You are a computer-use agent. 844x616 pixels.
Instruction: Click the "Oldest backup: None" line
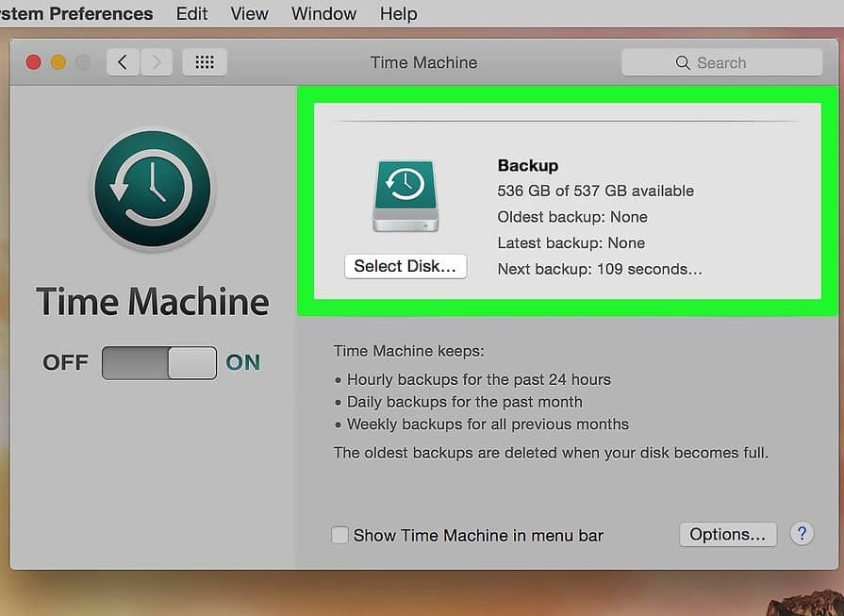tap(572, 216)
